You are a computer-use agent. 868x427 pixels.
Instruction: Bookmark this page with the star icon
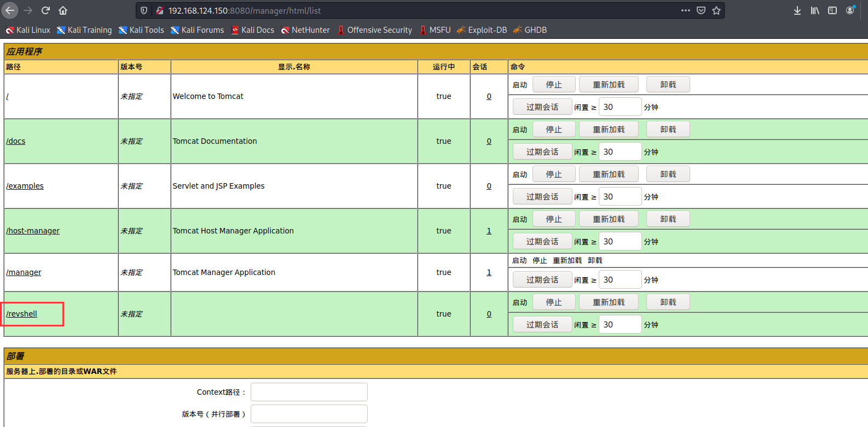pyautogui.click(x=716, y=10)
